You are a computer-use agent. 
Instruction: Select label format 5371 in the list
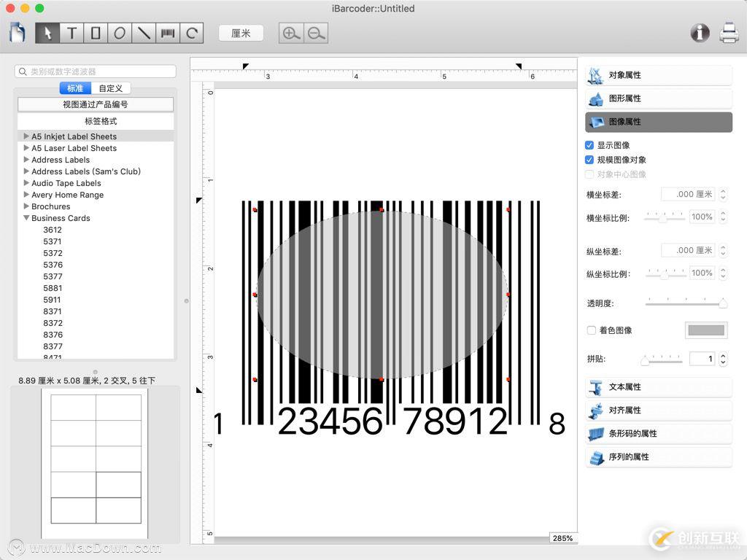[53, 241]
